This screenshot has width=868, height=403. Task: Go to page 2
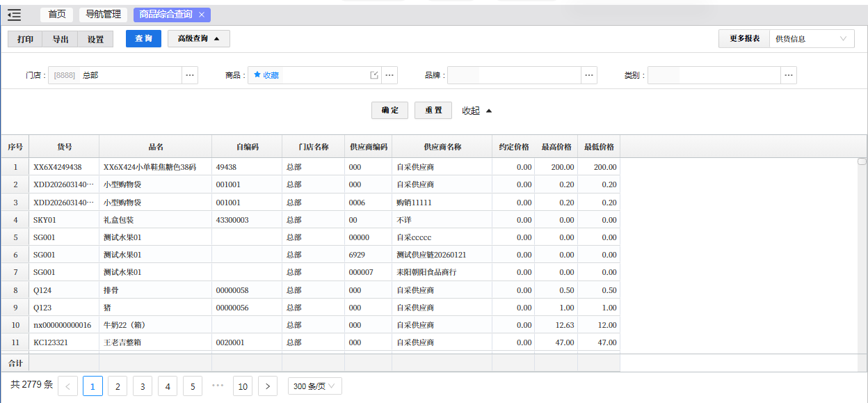pyautogui.click(x=118, y=386)
